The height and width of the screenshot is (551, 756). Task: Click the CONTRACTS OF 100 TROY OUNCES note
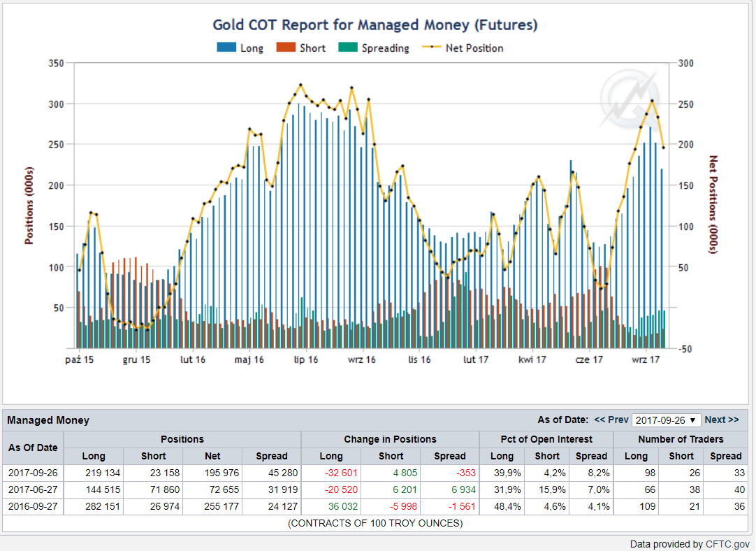[375, 524]
